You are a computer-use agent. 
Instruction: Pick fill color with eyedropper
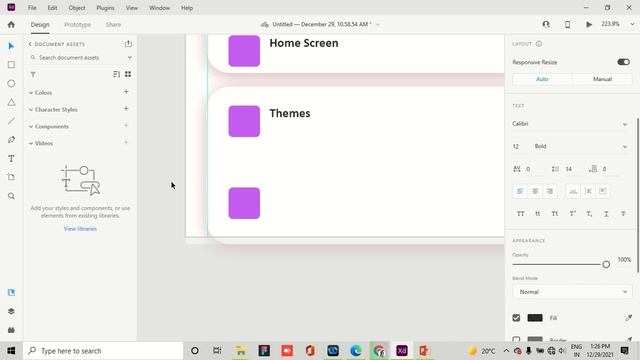click(x=628, y=318)
